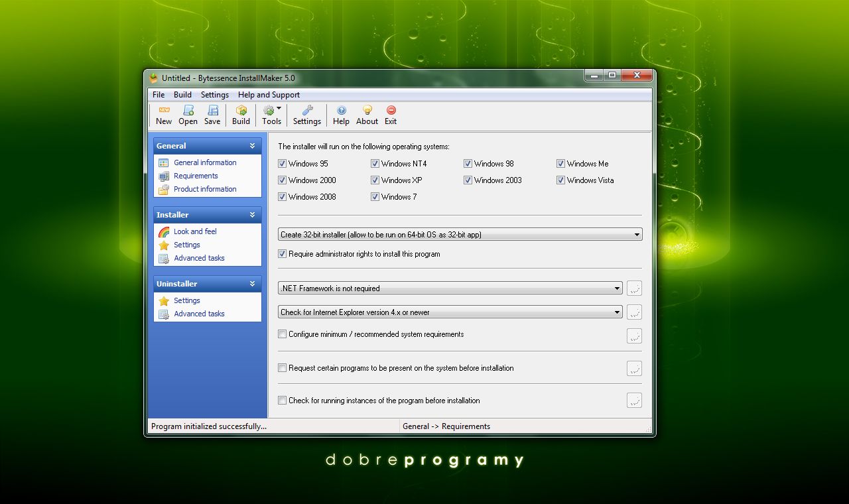Click the Save toolbar icon
Viewport: 849px width, 504px height.
click(212, 110)
